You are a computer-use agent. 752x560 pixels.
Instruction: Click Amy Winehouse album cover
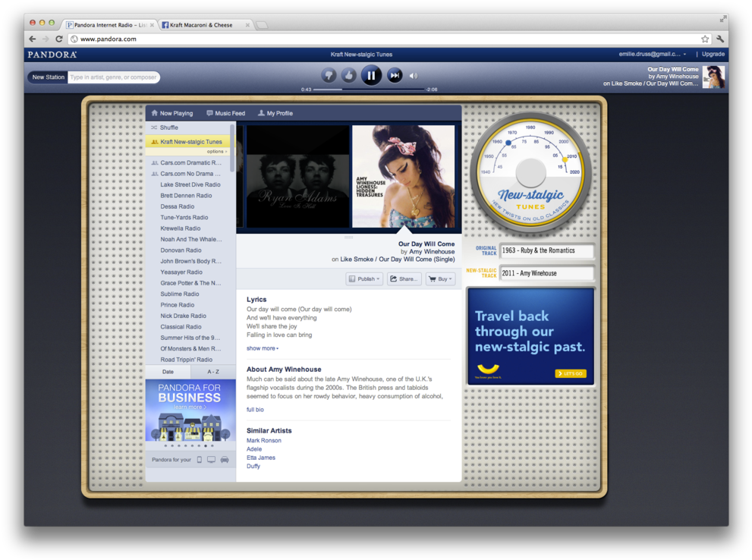pyautogui.click(x=404, y=177)
